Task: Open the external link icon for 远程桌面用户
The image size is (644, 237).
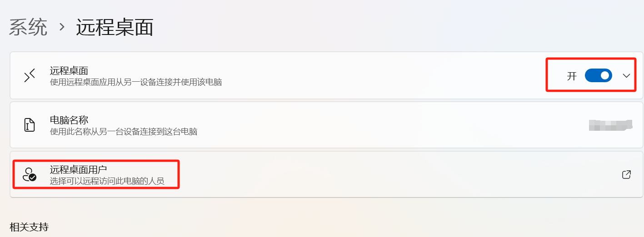Action: 626,174
